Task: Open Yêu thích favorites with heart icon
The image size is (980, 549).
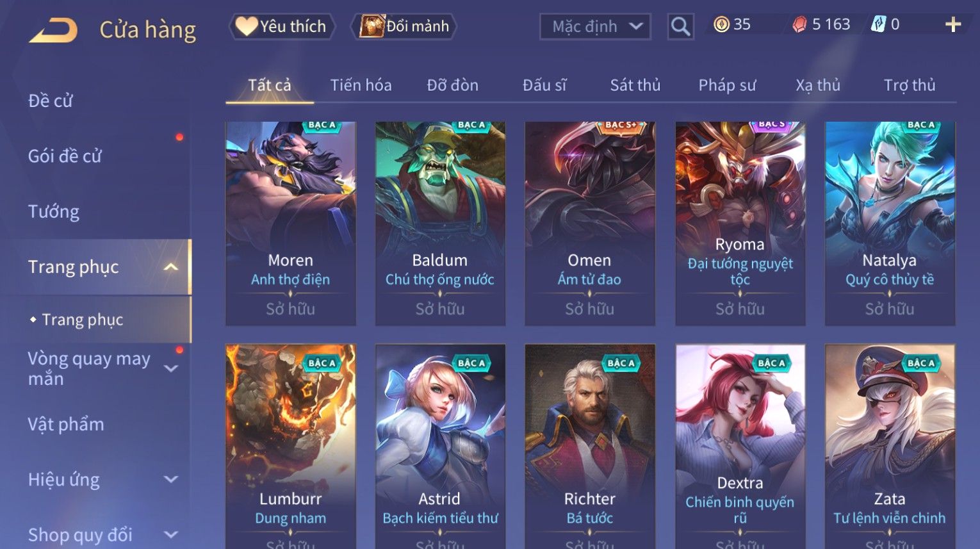Action: coord(282,26)
